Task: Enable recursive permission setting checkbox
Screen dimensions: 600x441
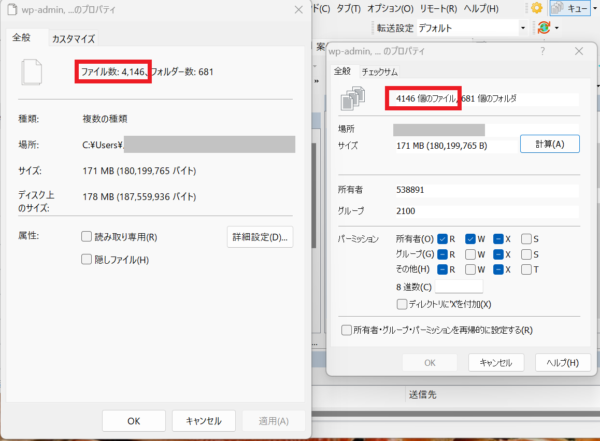Action: (346, 330)
